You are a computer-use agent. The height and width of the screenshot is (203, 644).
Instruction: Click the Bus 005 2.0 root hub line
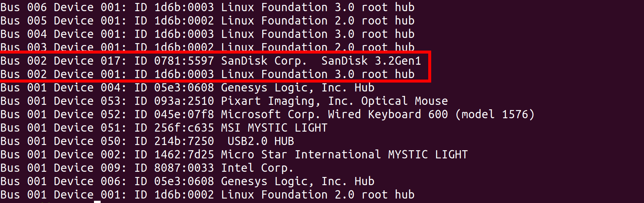click(207, 20)
